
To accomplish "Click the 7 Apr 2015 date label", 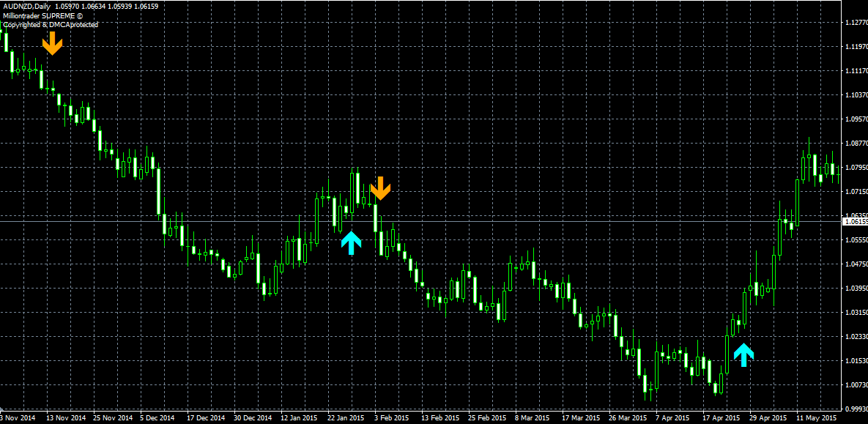I will click(x=672, y=418).
